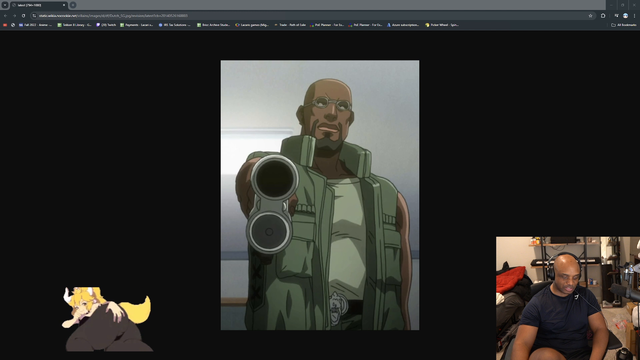Viewport: 640px width, 360px height.
Task: Open the globe bookmark icon
Action: pos(13,25)
